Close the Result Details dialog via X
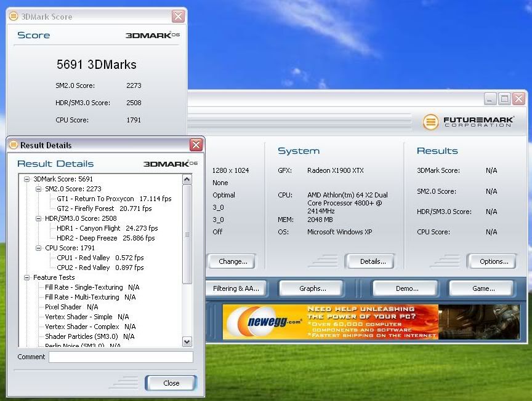This screenshot has width=532, height=401. [x=196, y=145]
